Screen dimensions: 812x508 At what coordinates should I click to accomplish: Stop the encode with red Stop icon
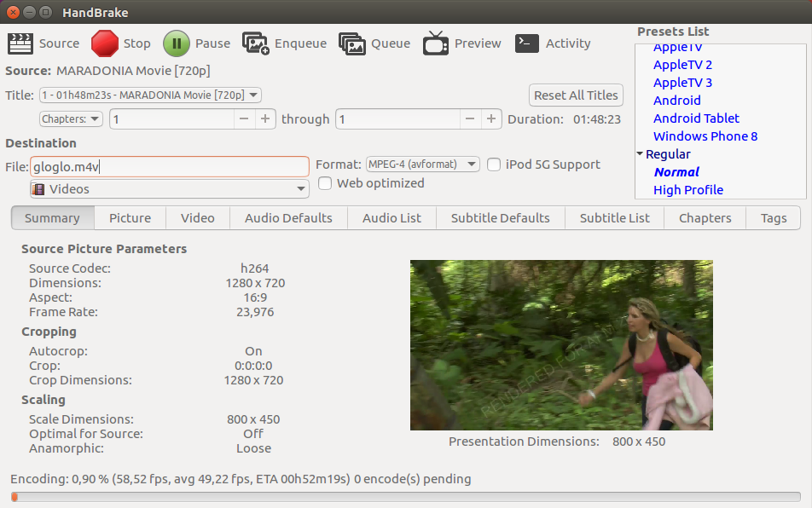[x=105, y=43]
